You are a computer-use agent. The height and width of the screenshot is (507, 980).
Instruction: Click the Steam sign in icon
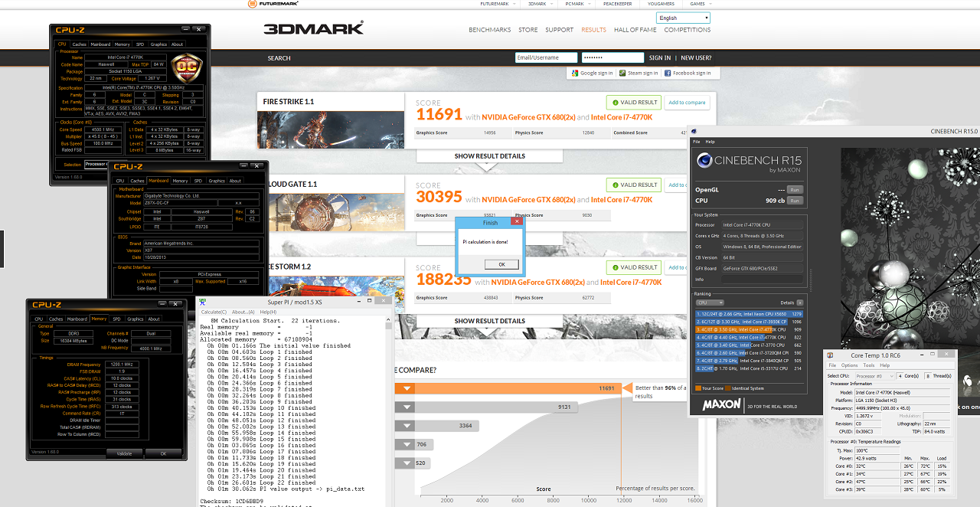point(623,73)
